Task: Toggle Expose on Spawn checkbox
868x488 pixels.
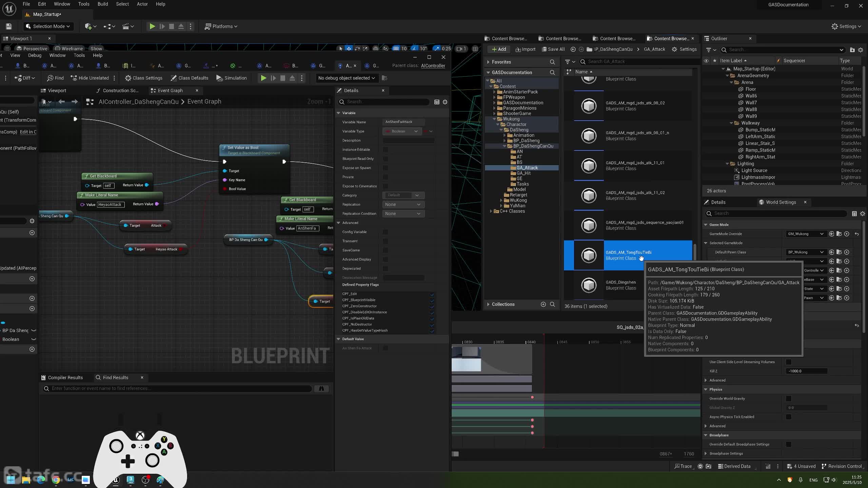Action: click(385, 168)
